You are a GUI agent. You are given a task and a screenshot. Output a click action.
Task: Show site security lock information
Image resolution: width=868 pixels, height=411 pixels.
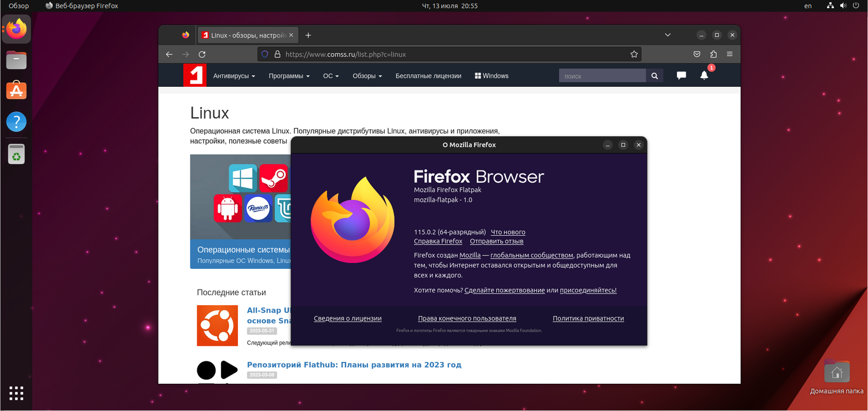tap(277, 54)
